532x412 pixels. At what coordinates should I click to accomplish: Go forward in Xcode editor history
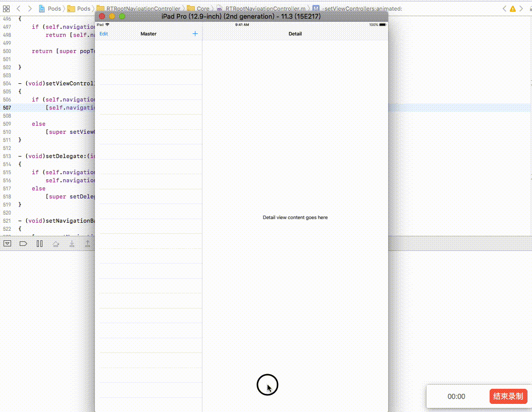[x=30, y=9]
